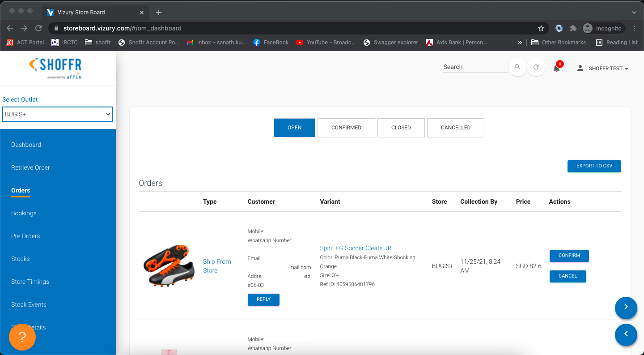
Task: Open the FaceBook bookmark
Action: [x=271, y=43]
